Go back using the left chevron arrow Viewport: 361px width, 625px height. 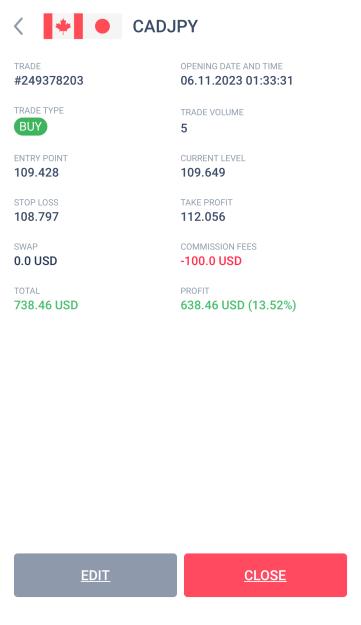coord(18,27)
